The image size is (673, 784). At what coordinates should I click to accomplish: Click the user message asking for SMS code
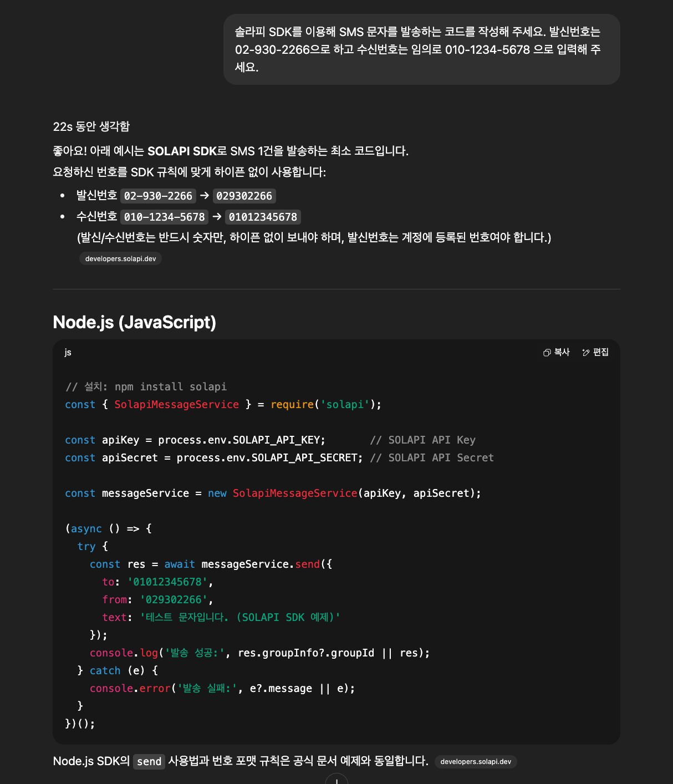421,49
